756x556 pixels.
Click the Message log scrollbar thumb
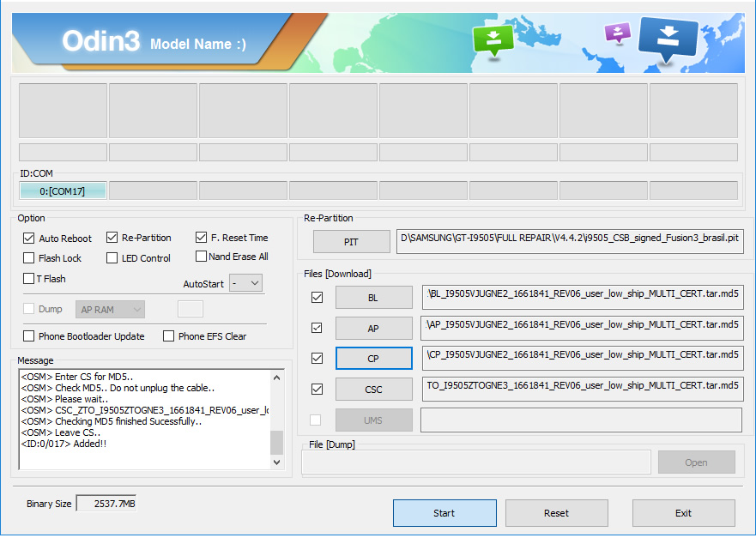[277, 442]
